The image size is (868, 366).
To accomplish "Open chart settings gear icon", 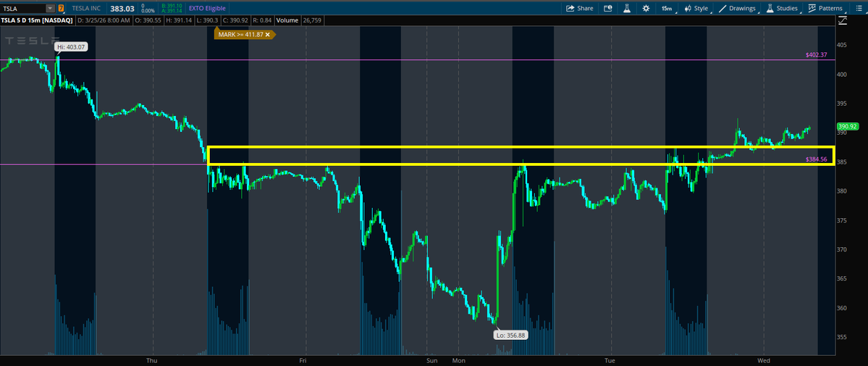I will [646, 8].
